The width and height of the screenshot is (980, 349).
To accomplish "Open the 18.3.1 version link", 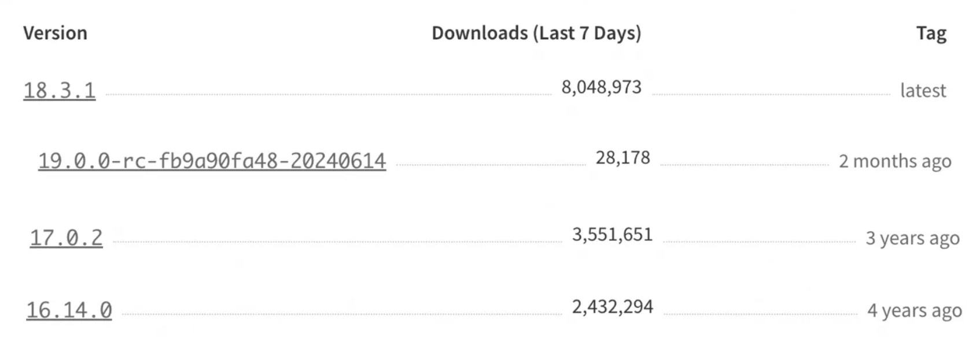I will pos(59,91).
